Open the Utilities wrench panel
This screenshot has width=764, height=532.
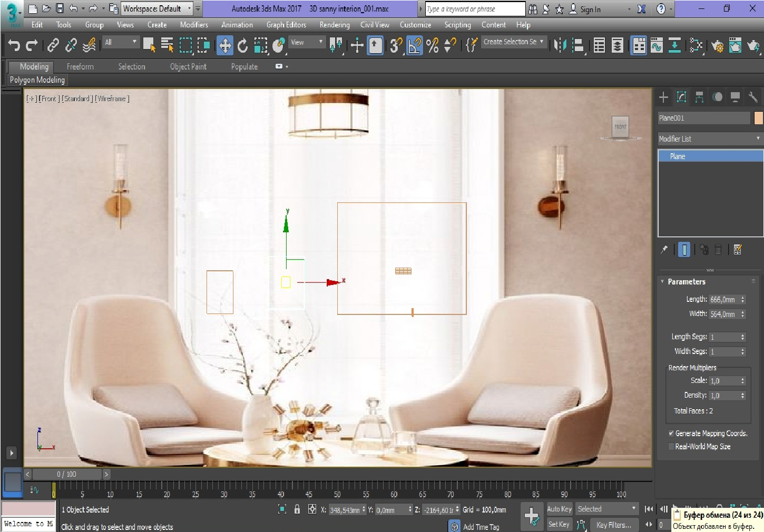753,97
